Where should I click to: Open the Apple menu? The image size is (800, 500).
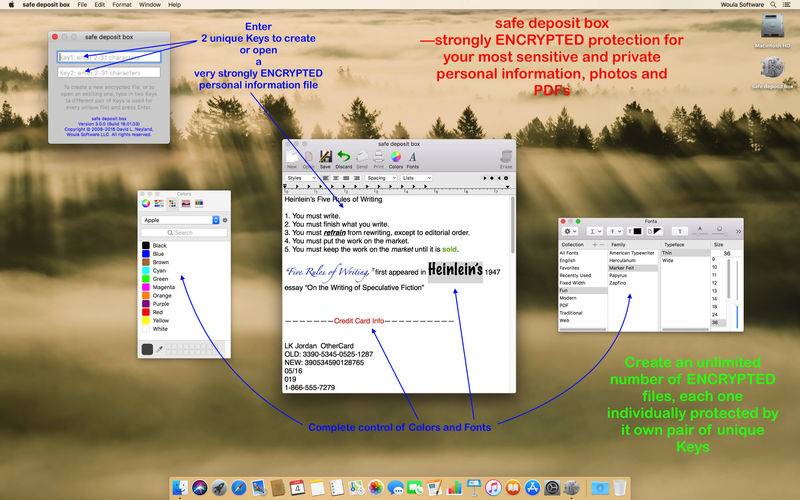click(11, 5)
